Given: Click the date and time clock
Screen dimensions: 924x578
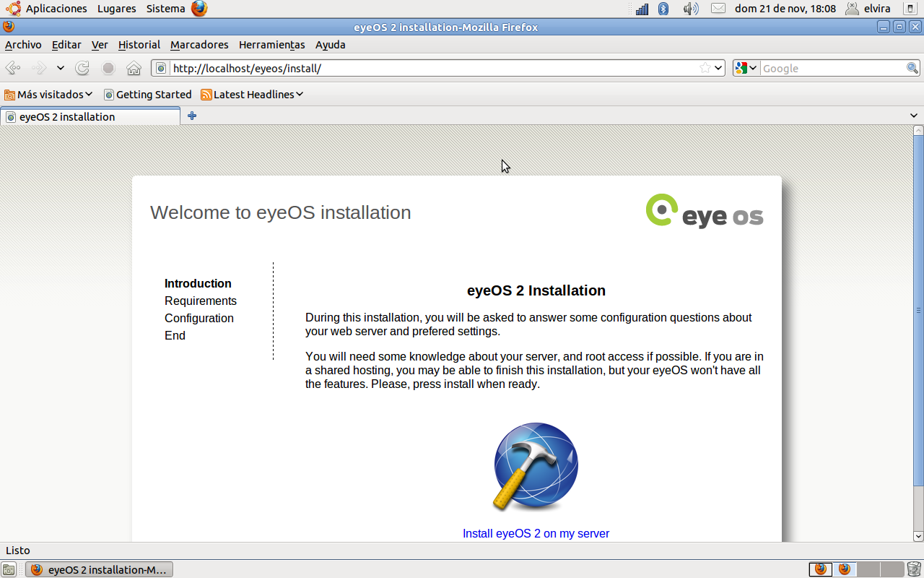Looking at the screenshot, I should 785,9.
